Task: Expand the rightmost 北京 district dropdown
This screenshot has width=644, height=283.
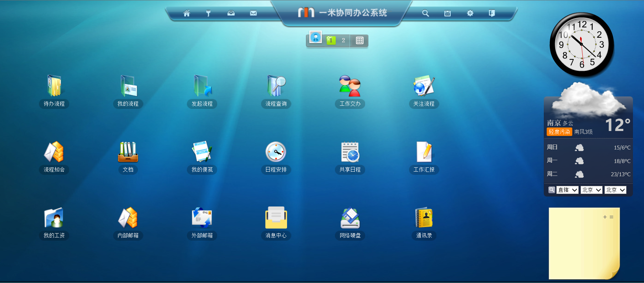Action: click(x=615, y=190)
